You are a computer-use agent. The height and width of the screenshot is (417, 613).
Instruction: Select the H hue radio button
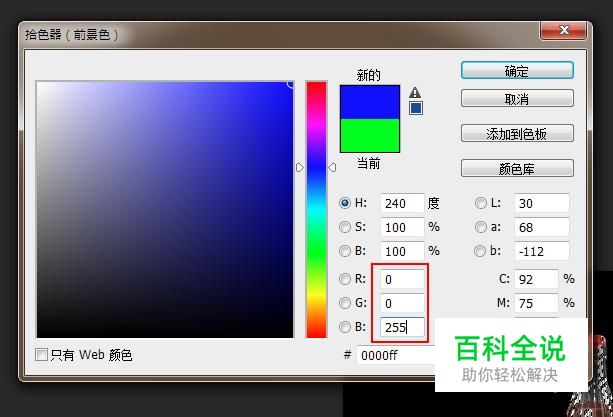click(x=345, y=203)
